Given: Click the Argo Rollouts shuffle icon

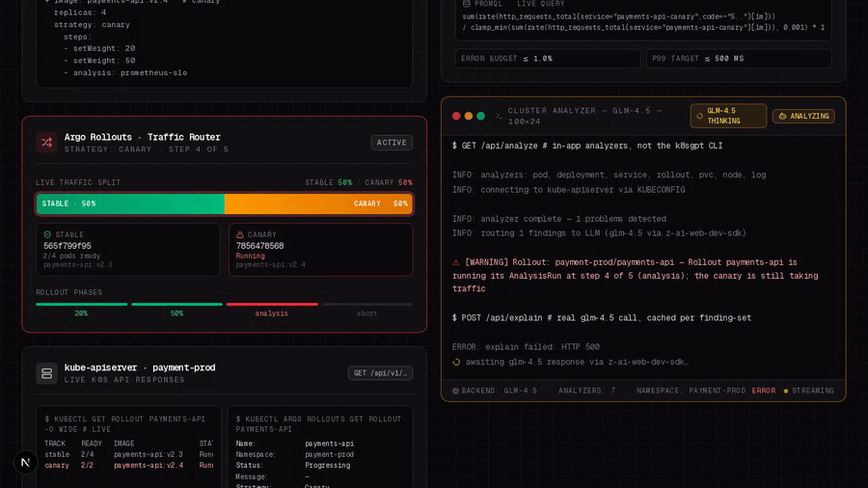Looking at the screenshot, I should point(46,142).
